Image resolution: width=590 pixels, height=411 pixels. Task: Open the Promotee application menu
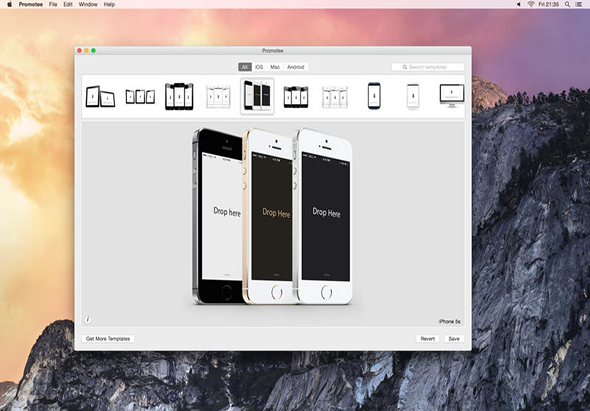(x=31, y=5)
